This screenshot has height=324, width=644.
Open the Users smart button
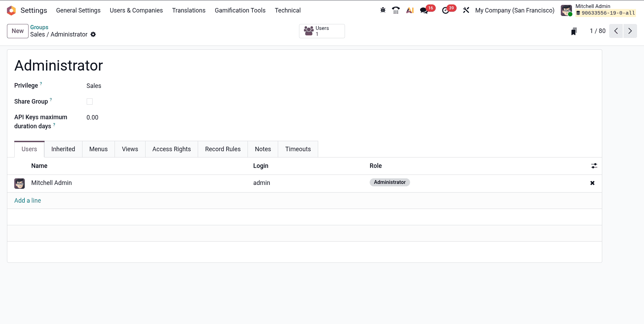321,31
